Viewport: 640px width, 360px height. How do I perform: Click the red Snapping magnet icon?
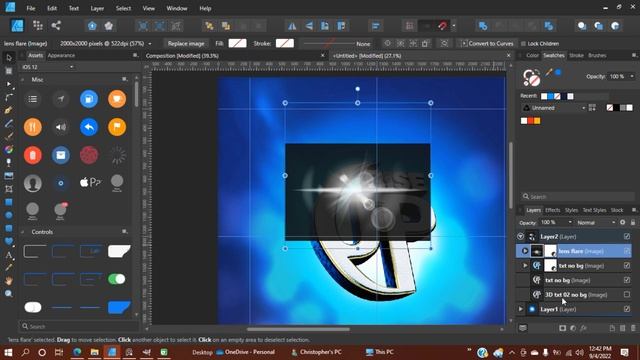click(443, 26)
